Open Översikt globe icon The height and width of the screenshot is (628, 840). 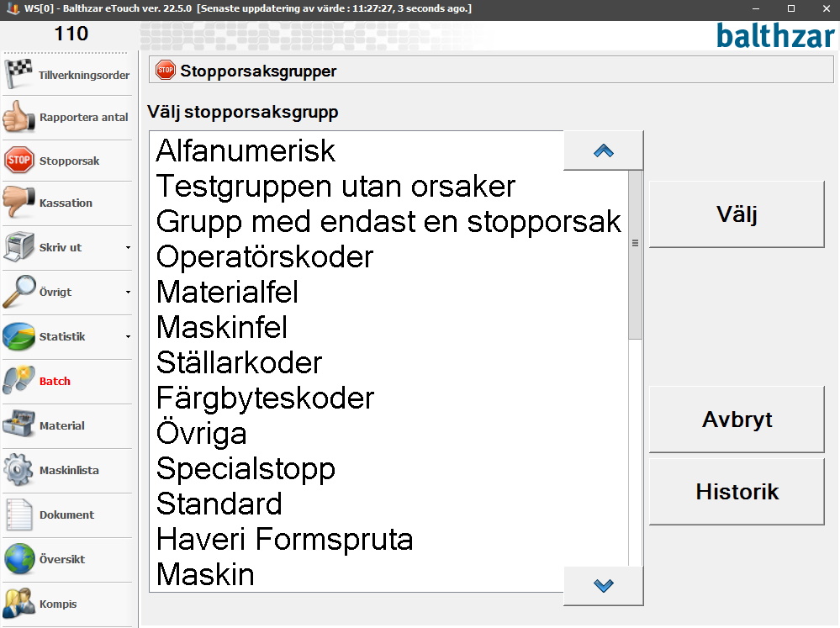(19, 559)
